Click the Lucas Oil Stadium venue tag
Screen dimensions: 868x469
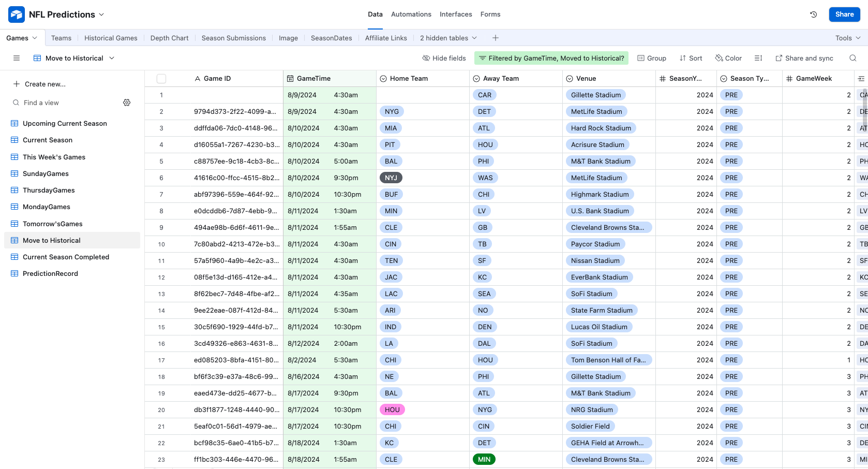point(600,327)
